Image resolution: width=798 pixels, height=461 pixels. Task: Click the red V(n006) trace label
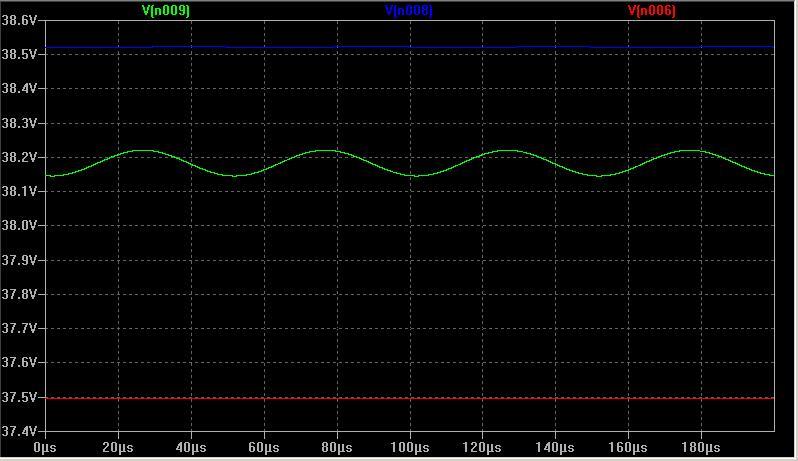[x=651, y=11]
